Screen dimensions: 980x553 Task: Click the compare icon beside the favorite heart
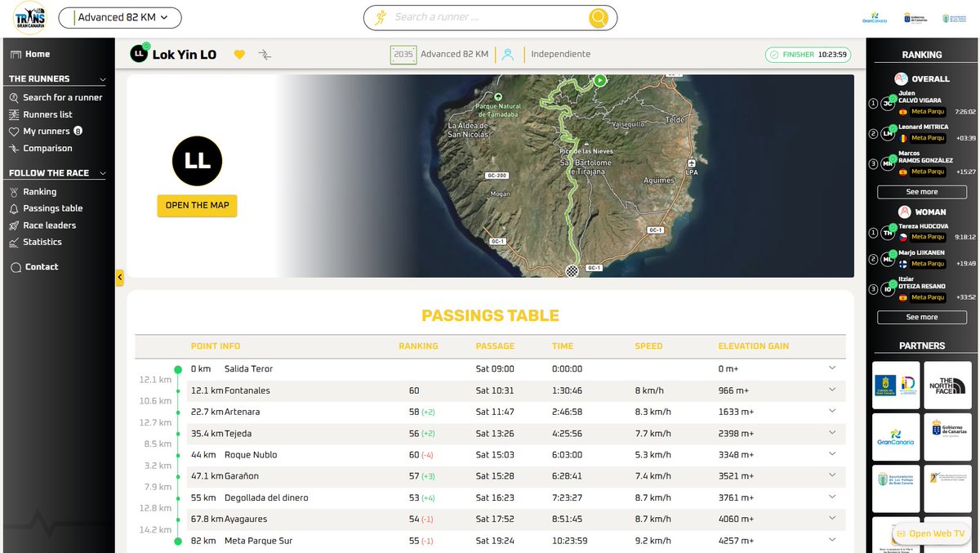(263, 53)
